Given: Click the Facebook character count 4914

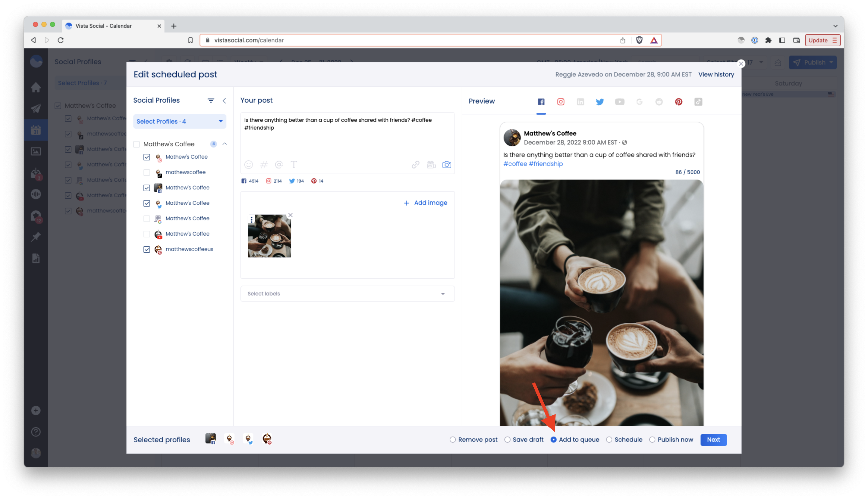Looking at the screenshot, I should pos(250,181).
